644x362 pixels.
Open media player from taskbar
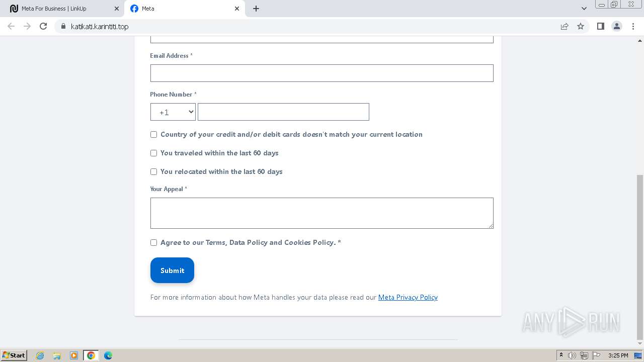pyautogui.click(x=74, y=355)
